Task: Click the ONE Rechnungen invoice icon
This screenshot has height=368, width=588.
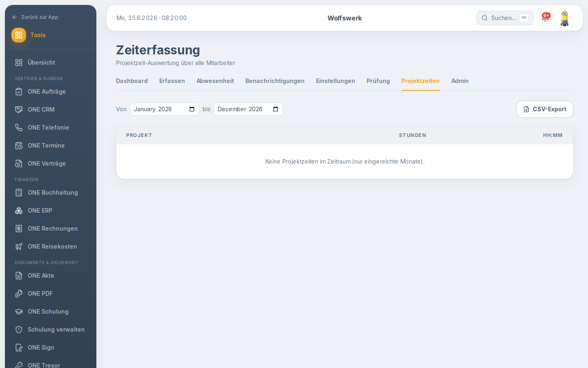Action: point(19,229)
